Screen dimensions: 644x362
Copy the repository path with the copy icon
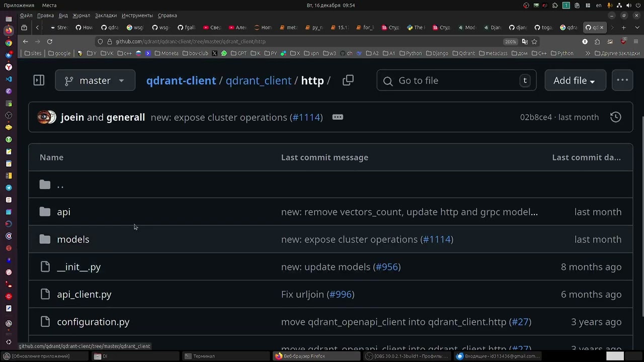click(348, 80)
